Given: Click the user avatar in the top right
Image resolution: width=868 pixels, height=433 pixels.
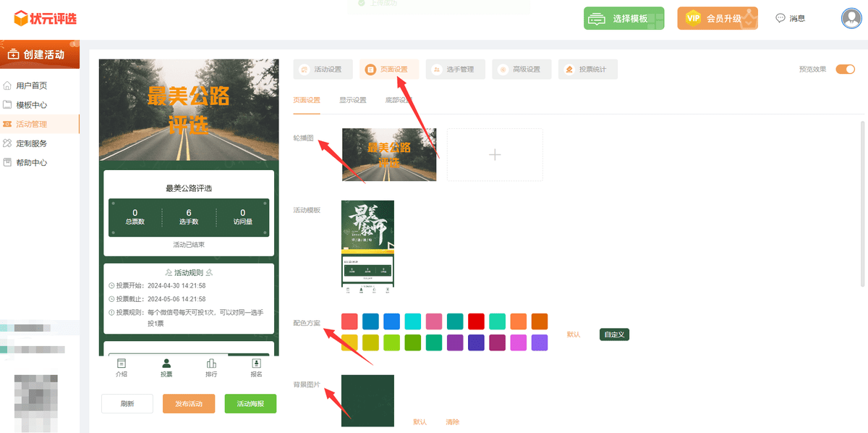Looking at the screenshot, I should 851,18.
